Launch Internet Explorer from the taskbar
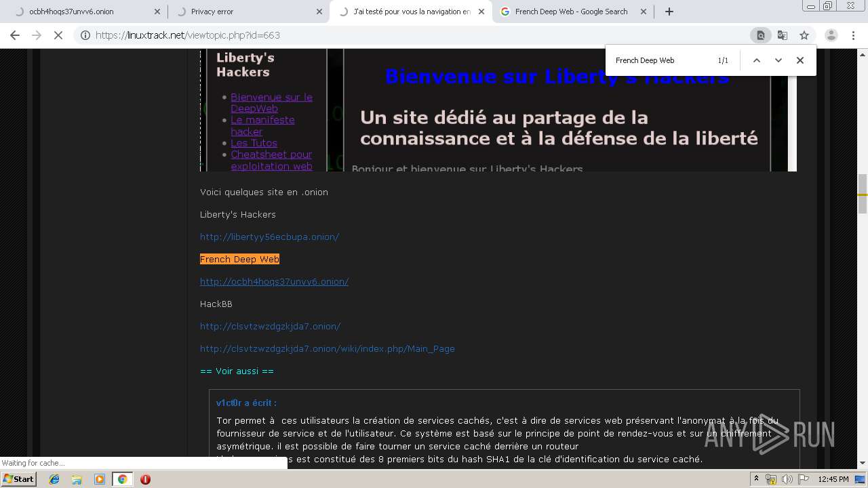868x488 pixels. tap(54, 479)
